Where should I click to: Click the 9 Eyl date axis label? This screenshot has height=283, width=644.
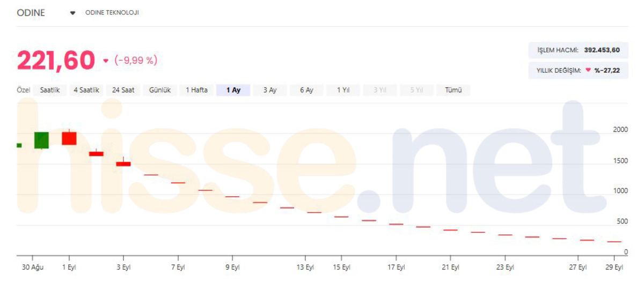click(232, 267)
